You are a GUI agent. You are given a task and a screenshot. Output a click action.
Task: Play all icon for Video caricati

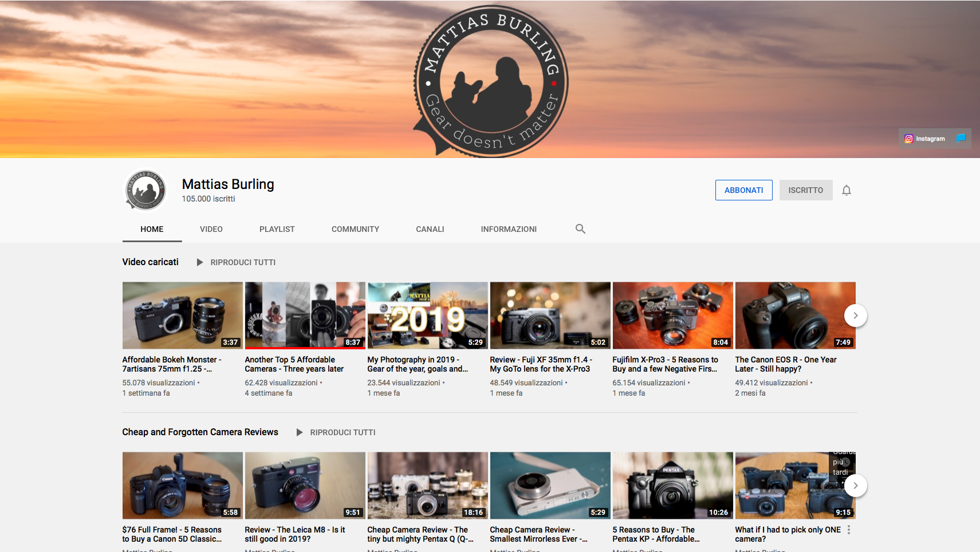(x=200, y=262)
